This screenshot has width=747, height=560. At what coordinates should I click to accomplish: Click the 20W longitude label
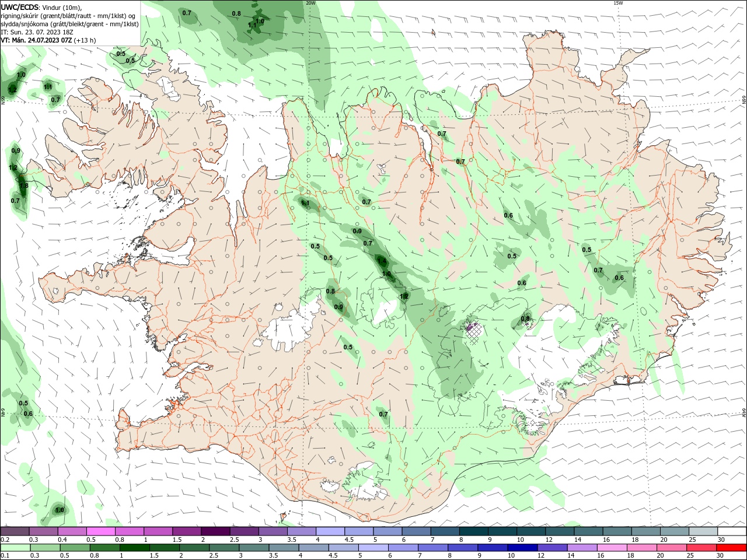click(310, 3)
